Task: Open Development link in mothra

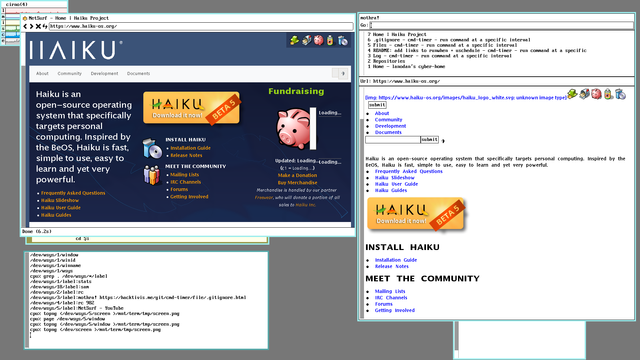Action: tap(391, 126)
